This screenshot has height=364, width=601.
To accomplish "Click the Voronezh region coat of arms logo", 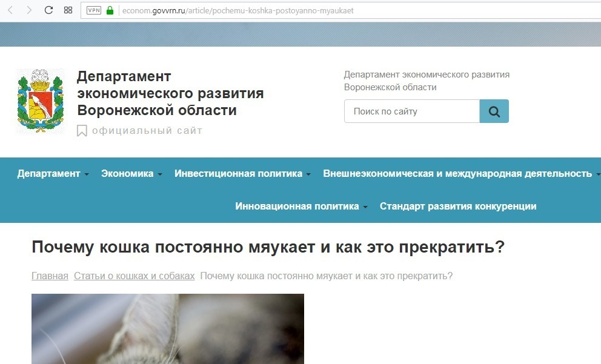I will (40, 101).
